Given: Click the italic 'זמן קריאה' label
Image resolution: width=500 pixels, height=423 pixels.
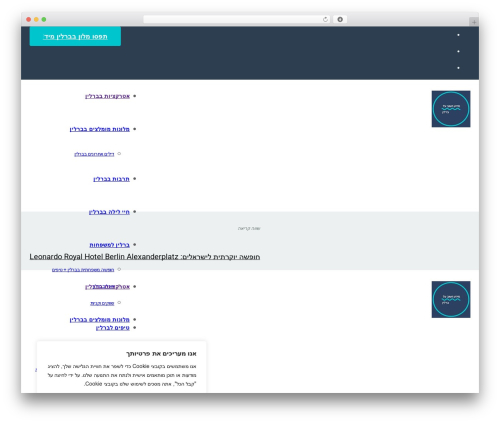Looking at the screenshot, I should pos(249,228).
